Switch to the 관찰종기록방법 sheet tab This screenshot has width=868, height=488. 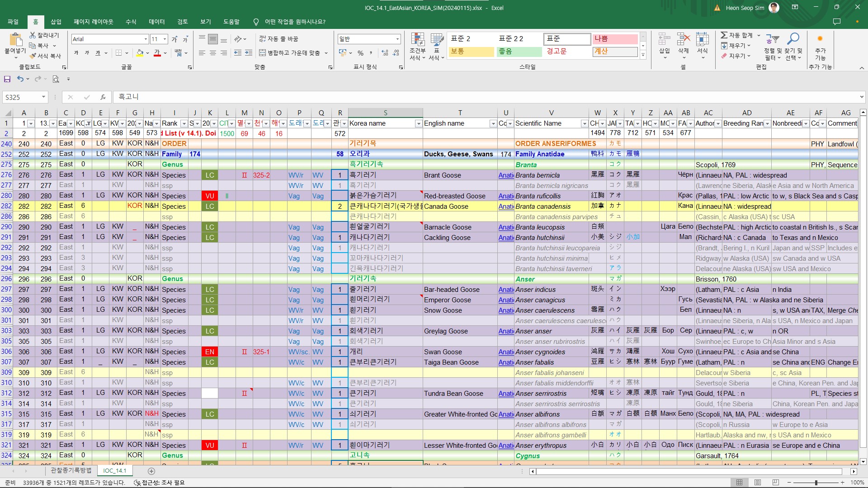click(x=71, y=470)
